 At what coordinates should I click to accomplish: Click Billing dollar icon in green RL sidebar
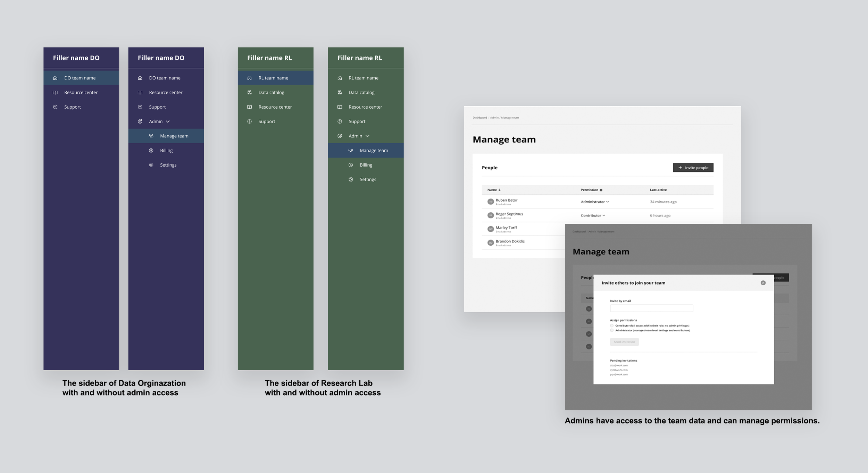tap(351, 165)
